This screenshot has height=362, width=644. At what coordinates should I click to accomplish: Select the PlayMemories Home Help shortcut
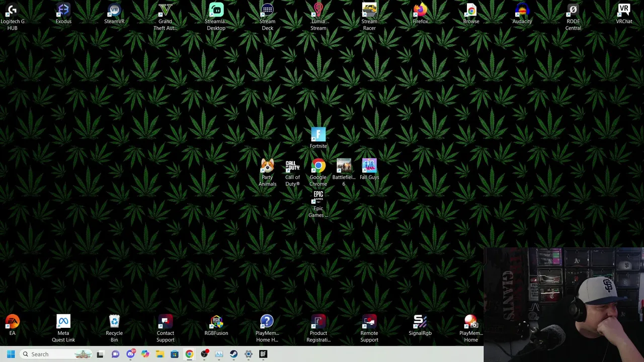click(267, 328)
